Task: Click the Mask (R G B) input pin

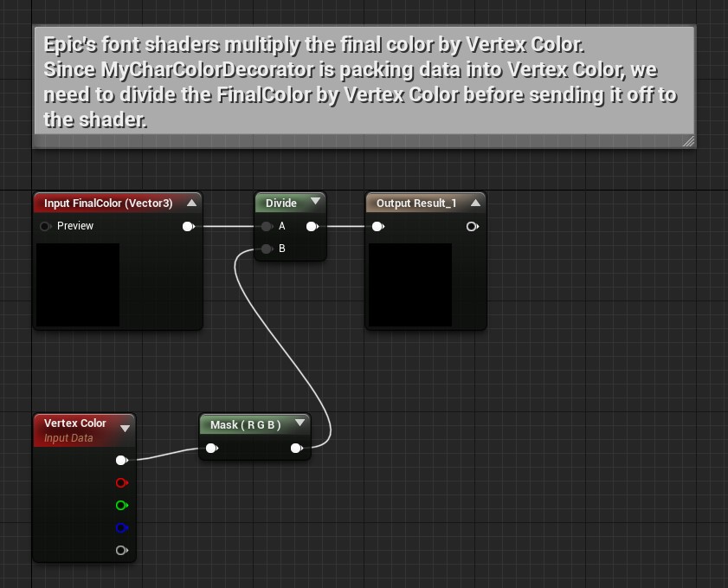Action: tap(210, 449)
